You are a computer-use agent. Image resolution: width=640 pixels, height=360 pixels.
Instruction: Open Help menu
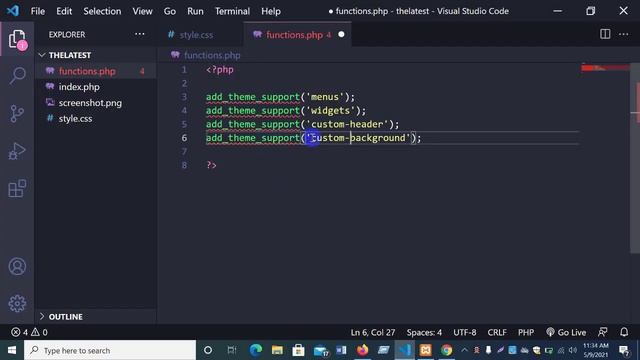271,11
